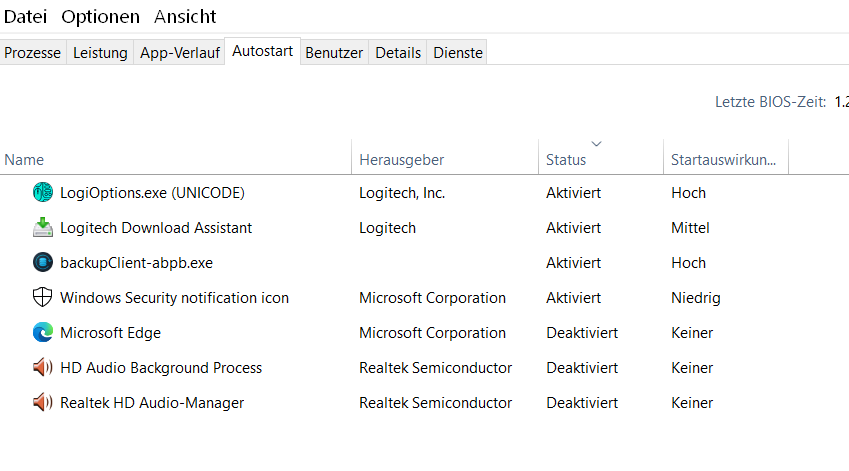Viewport: 849px width, 471px height.
Task: Click the LogiOptions.exe app icon
Action: click(42, 193)
